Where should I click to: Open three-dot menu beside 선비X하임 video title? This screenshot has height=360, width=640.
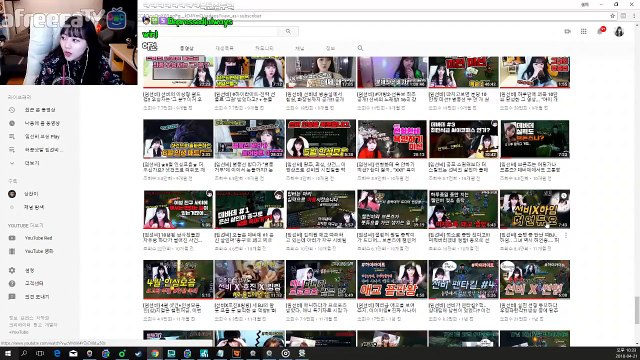[x=566, y=236]
